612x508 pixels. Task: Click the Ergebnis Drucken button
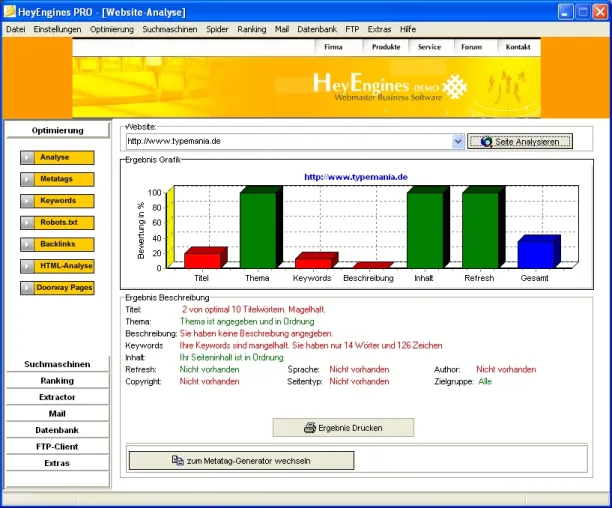(343, 428)
